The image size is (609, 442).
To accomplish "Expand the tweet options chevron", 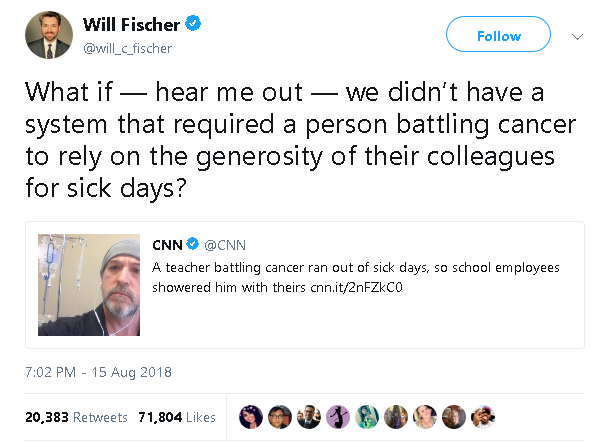I will click(577, 35).
